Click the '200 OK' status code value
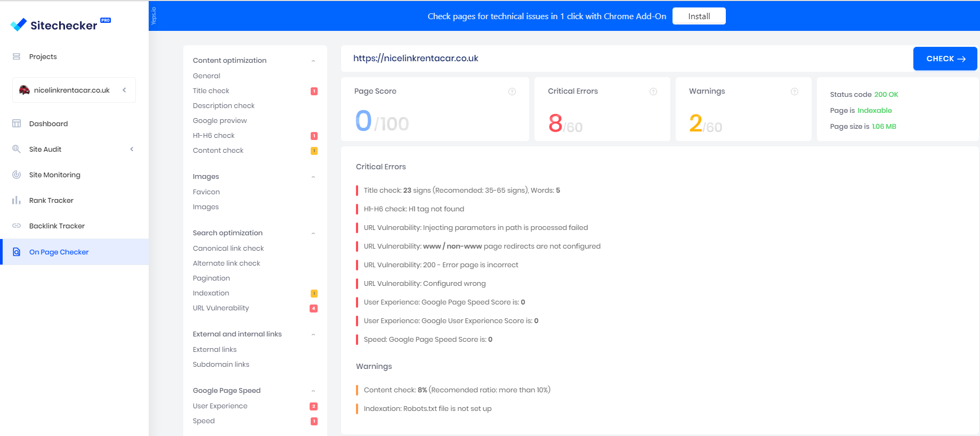The height and width of the screenshot is (436, 980). click(886, 94)
